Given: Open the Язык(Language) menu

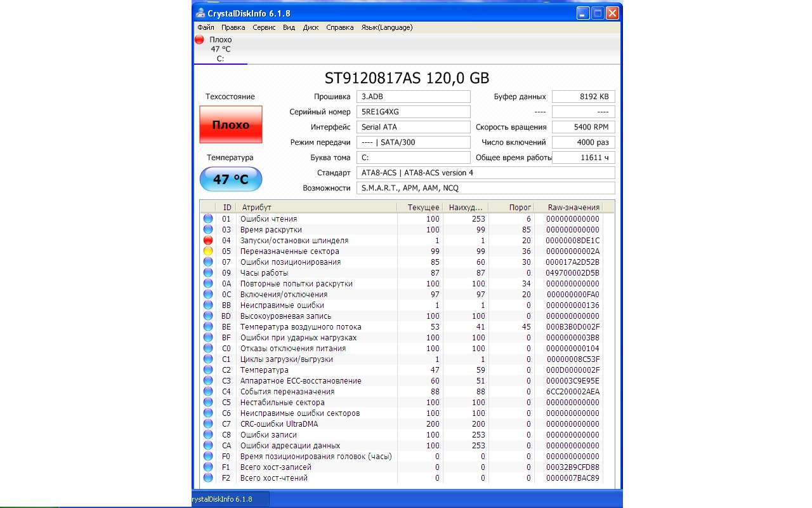Looking at the screenshot, I should tap(386, 27).
